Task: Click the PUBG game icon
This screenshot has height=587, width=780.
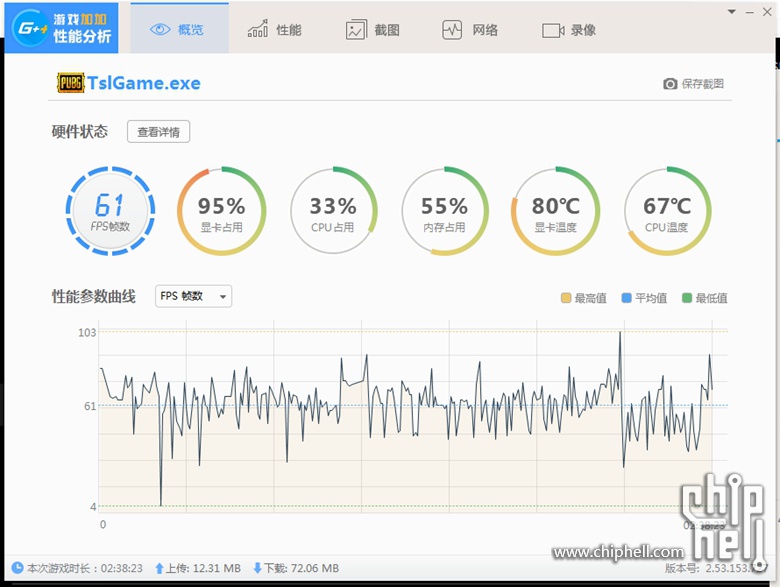Action: (71, 83)
